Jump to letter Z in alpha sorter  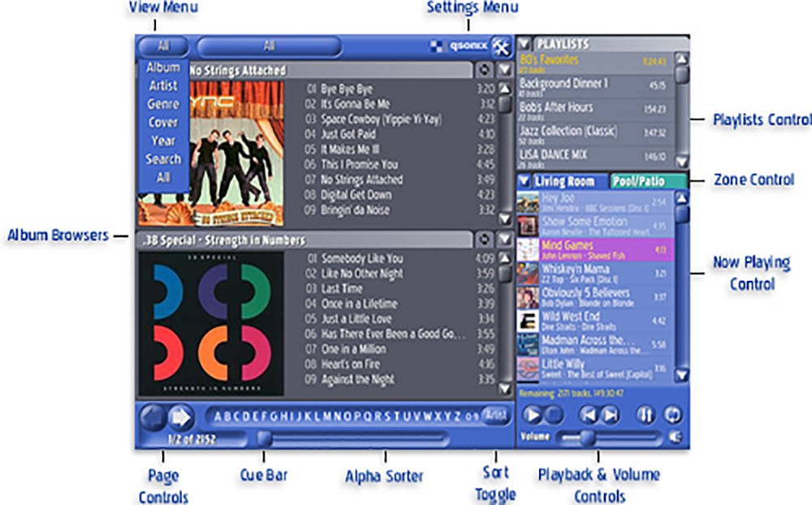[456, 417]
